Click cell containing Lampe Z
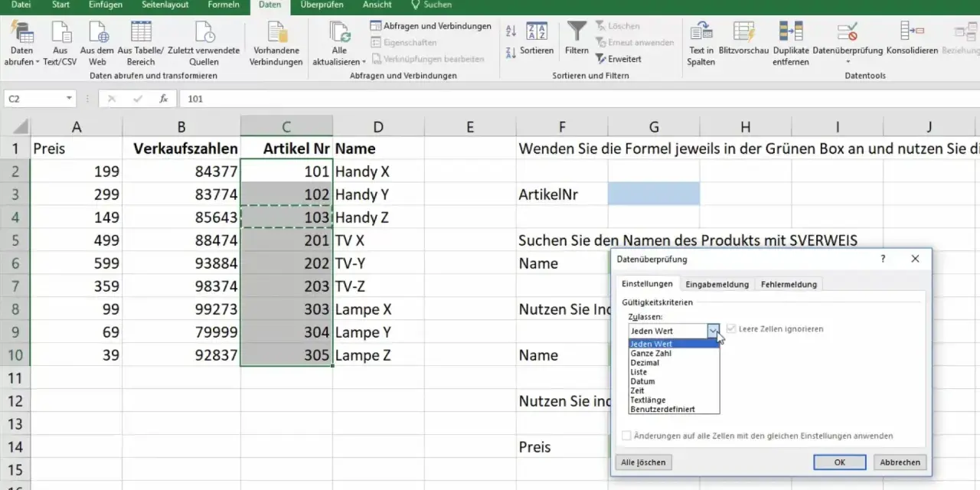The image size is (980, 490). pyautogui.click(x=378, y=355)
